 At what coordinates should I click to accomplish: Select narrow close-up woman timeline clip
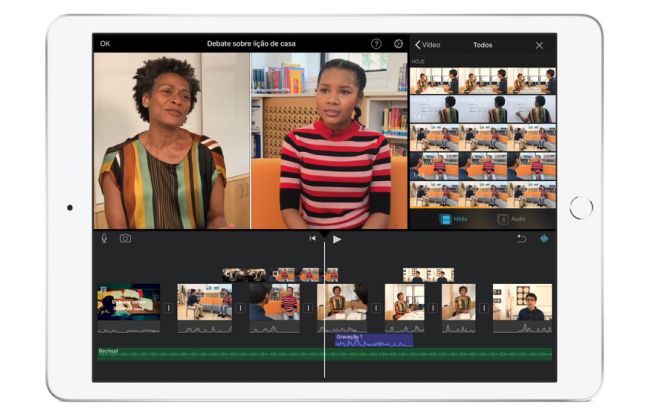(x=458, y=308)
